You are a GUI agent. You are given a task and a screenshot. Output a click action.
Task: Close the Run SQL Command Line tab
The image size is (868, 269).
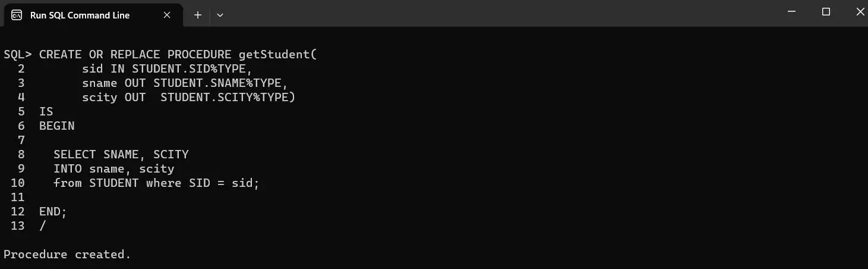(168, 15)
